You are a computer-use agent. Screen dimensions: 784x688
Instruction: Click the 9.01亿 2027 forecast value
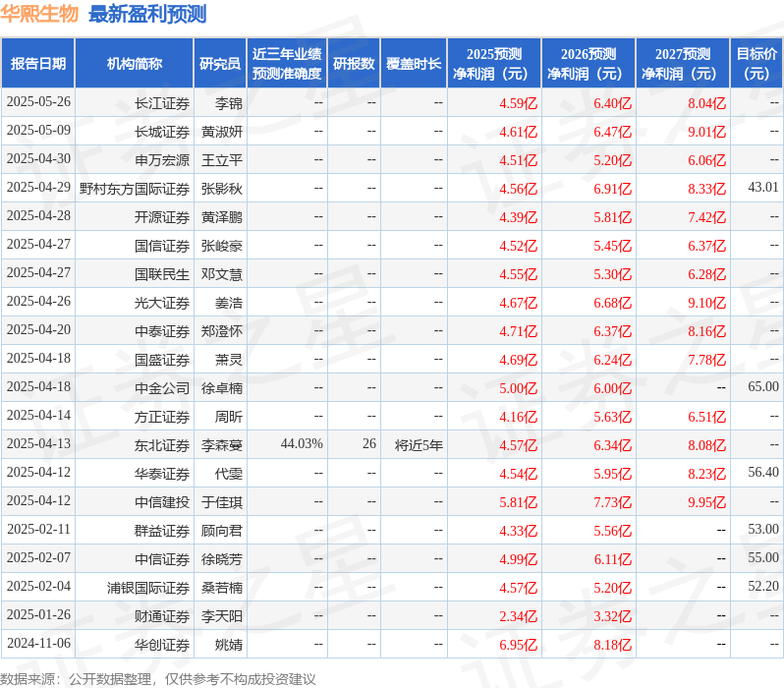[707, 132]
